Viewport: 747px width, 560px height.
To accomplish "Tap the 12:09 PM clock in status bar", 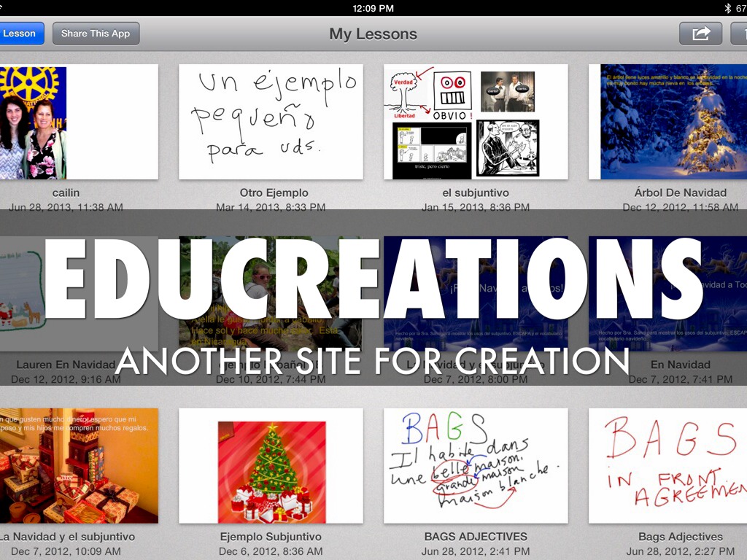I will click(x=373, y=8).
